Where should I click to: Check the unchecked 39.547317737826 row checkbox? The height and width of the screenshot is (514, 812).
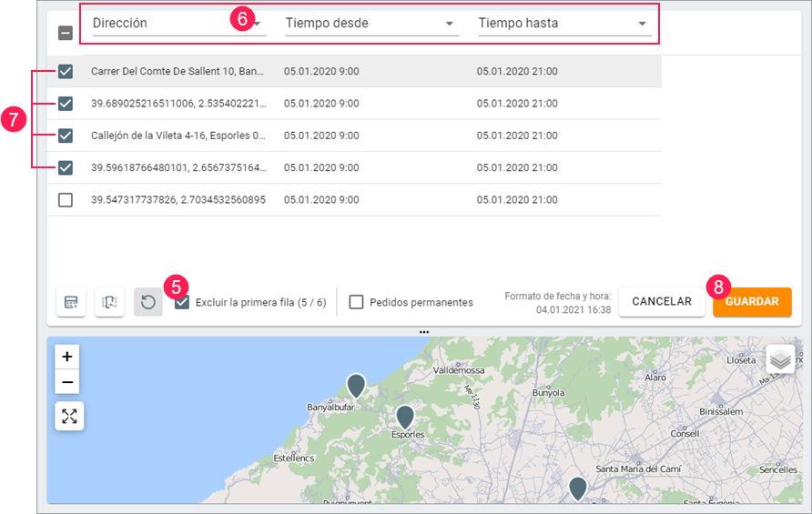[66, 199]
